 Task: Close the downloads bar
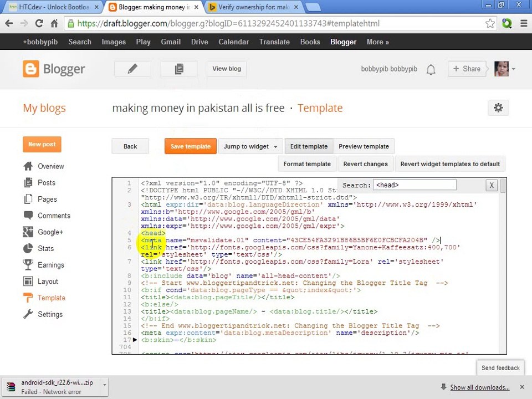tap(522, 387)
